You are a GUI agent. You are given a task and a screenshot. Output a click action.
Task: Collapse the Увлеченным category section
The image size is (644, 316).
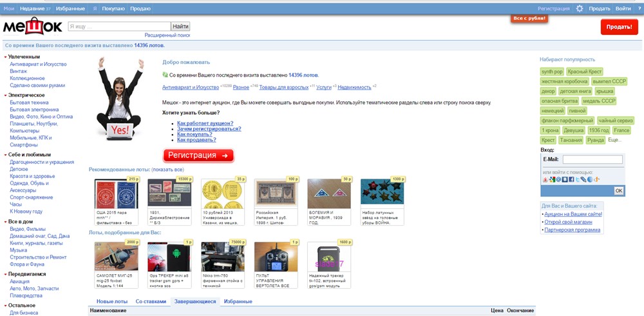click(x=6, y=57)
